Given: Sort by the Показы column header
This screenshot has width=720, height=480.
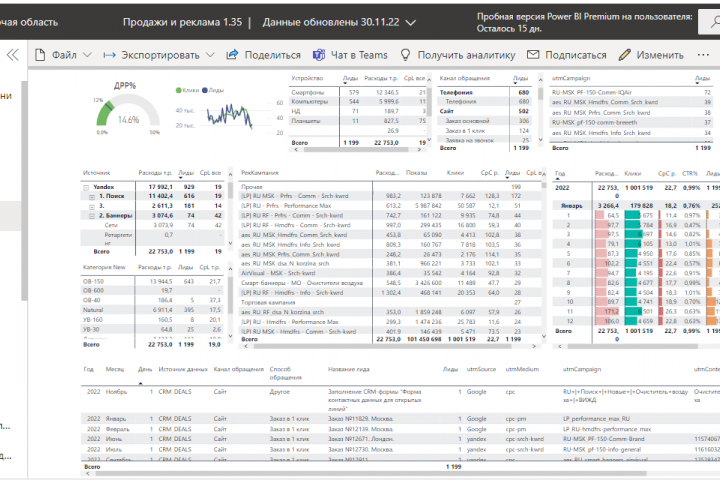Looking at the screenshot, I should (x=416, y=173).
